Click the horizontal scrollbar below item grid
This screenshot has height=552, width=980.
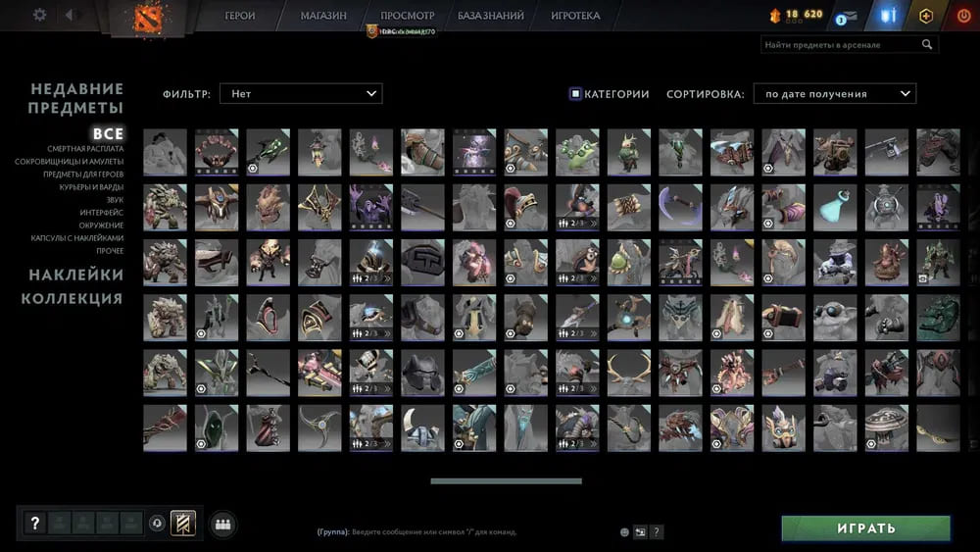[x=506, y=481]
